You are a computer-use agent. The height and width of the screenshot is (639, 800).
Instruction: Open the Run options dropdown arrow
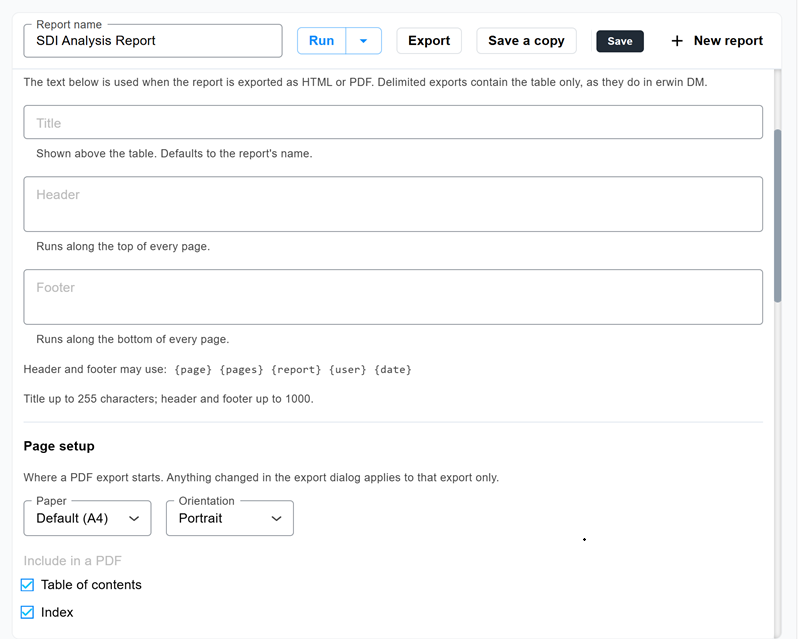pyautogui.click(x=364, y=41)
